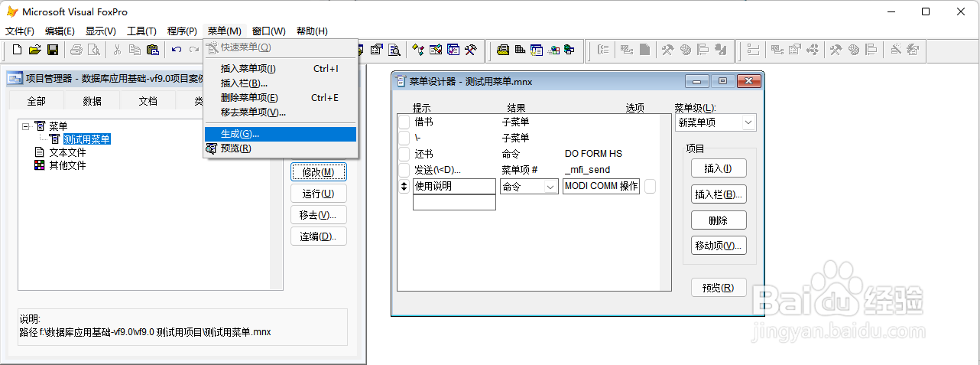Click the 文本文件 document icon in tree
The width and height of the screenshot is (980, 365).
(x=40, y=152)
